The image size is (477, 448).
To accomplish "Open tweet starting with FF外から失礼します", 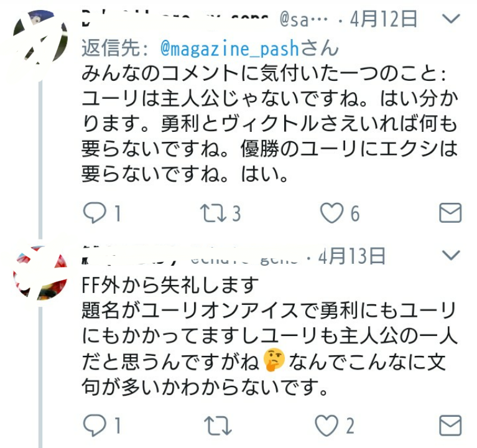I will (x=269, y=336).
